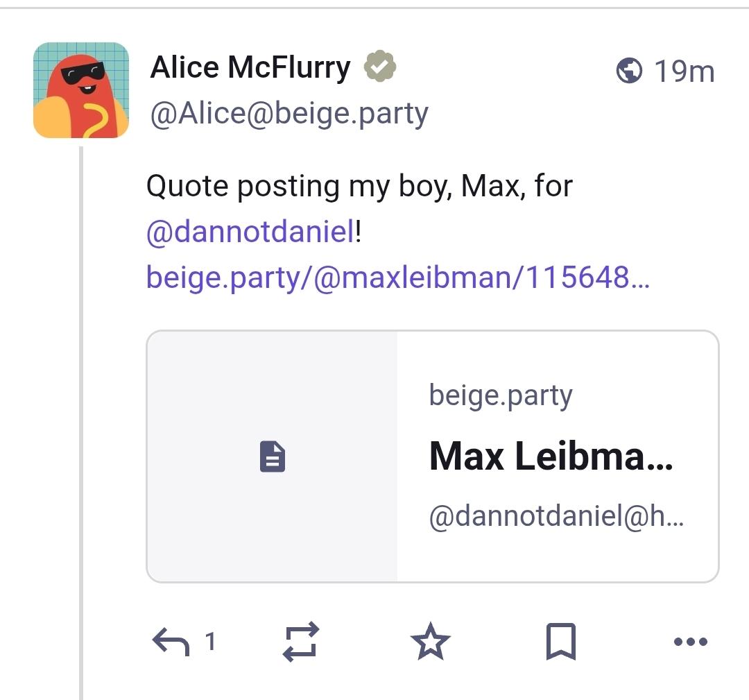The height and width of the screenshot is (700, 749).
Task: Click the 19m timestamp
Action: click(683, 71)
